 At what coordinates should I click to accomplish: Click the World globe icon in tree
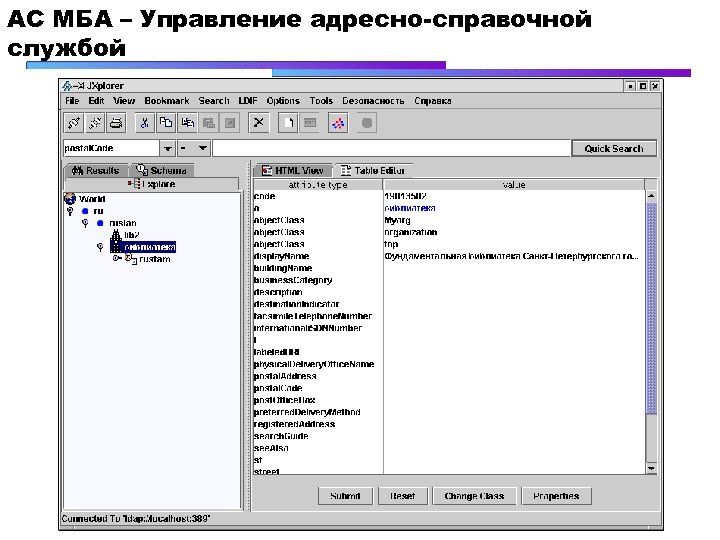click(x=70, y=199)
